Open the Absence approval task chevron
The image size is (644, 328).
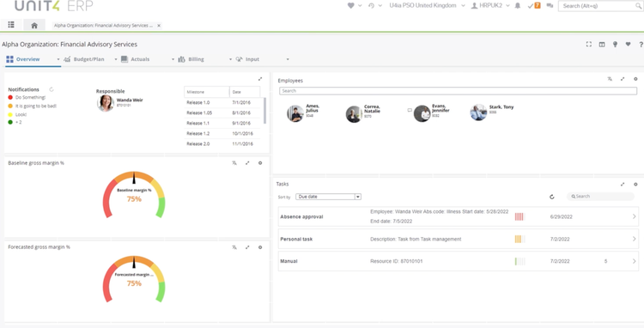tap(635, 216)
